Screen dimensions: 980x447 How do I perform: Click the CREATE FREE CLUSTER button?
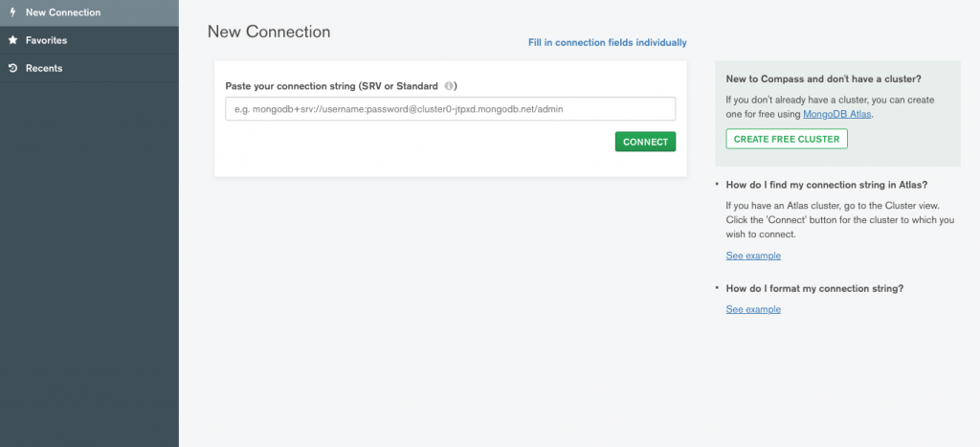tap(787, 139)
